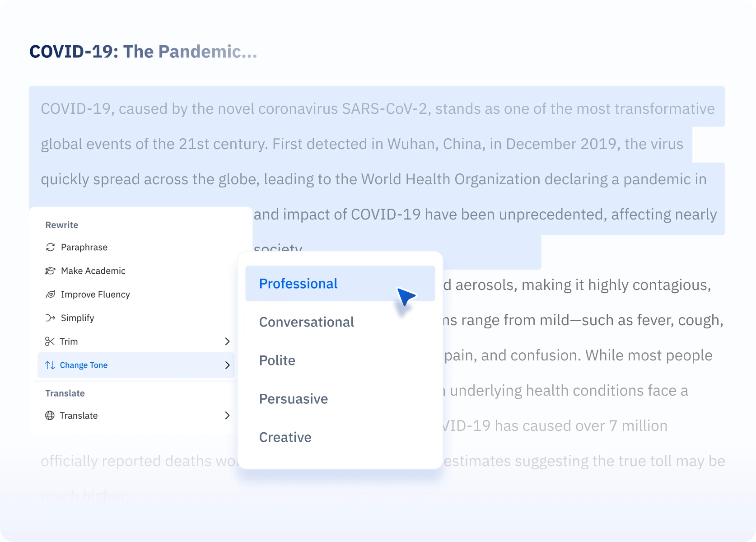Viewport: 756px width, 542px height.
Task: Click the Translate globe icon
Action: tap(50, 416)
